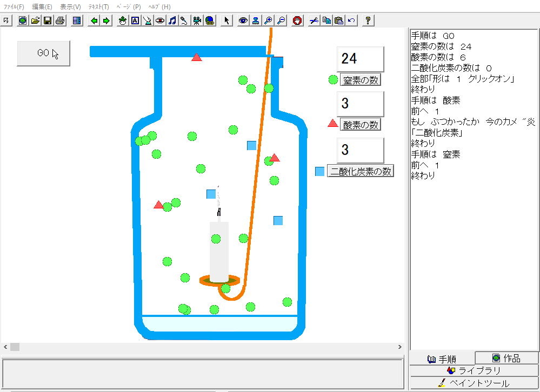Screen dimensions: 540x392
Task: Click the scissors cut icon
Action: pyautogui.click(x=314, y=21)
